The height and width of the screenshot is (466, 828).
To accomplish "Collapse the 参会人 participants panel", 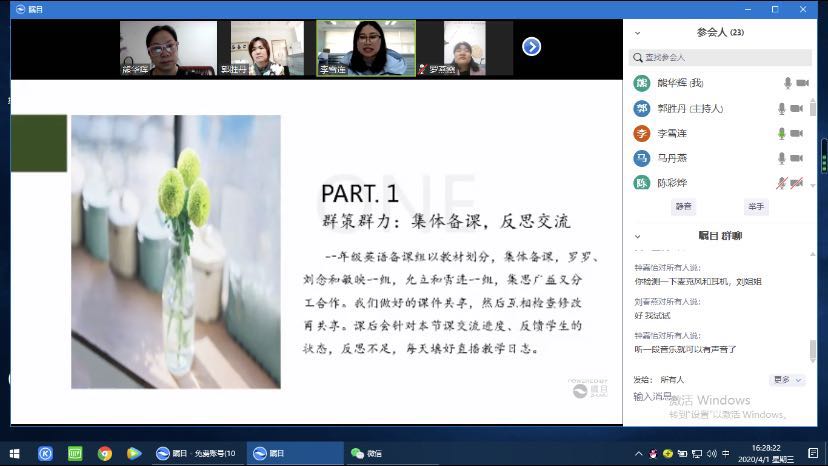I will [639, 32].
